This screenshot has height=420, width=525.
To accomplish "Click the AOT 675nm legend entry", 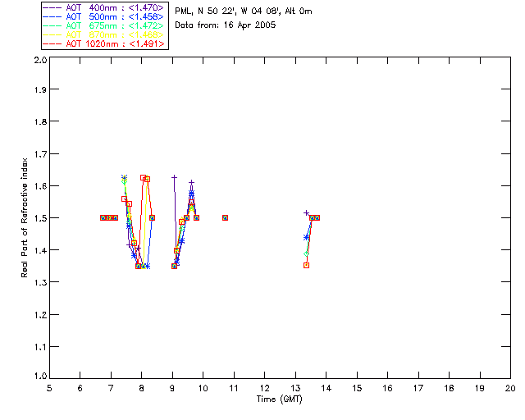I will tap(103, 25).
